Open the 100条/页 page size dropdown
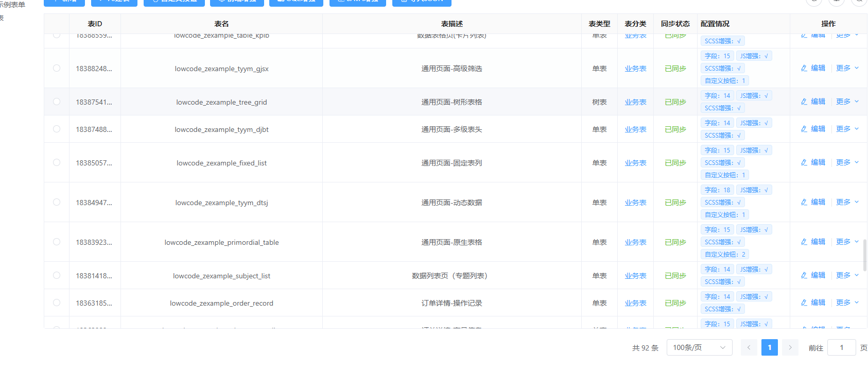This screenshot has width=868, height=368. coord(699,347)
